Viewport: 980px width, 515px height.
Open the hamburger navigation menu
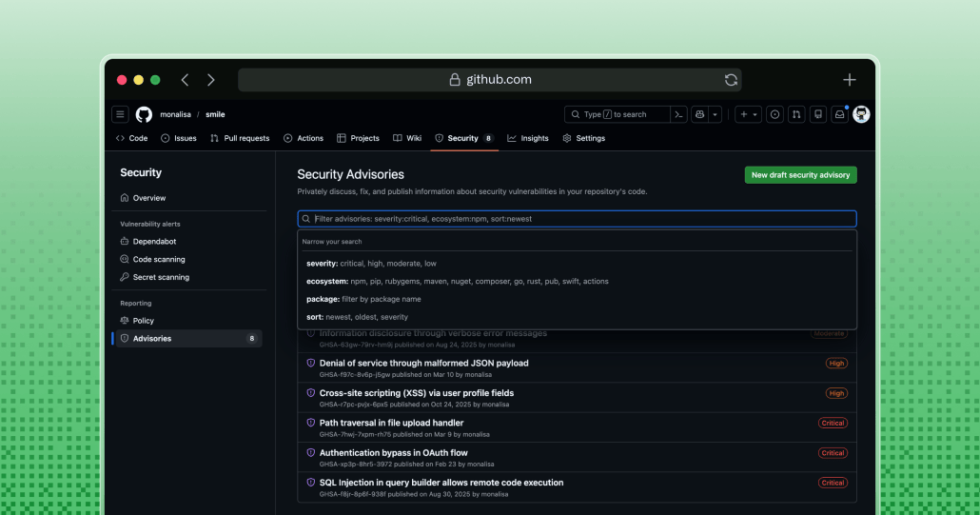point(120,114)
